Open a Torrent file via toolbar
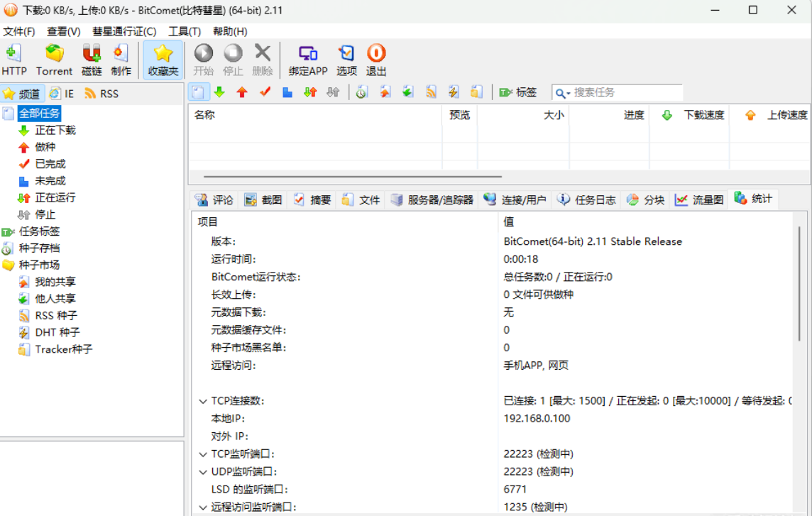 pyautogui.click(x=54, y=60)
